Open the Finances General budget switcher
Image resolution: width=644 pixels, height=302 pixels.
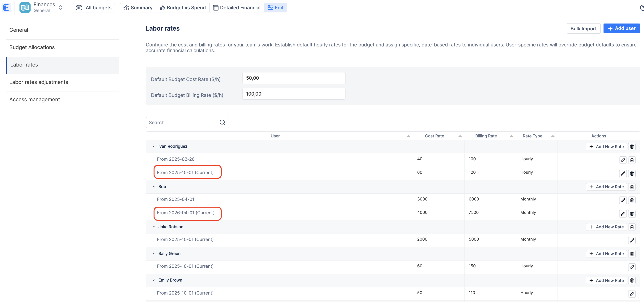pyautogui.click(x=61, y=7)
